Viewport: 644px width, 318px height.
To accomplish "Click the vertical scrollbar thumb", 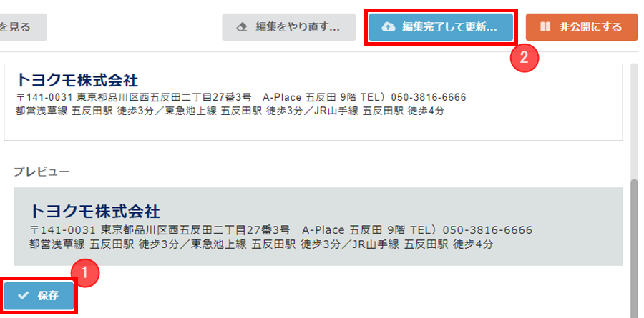I will coord(635,247).
